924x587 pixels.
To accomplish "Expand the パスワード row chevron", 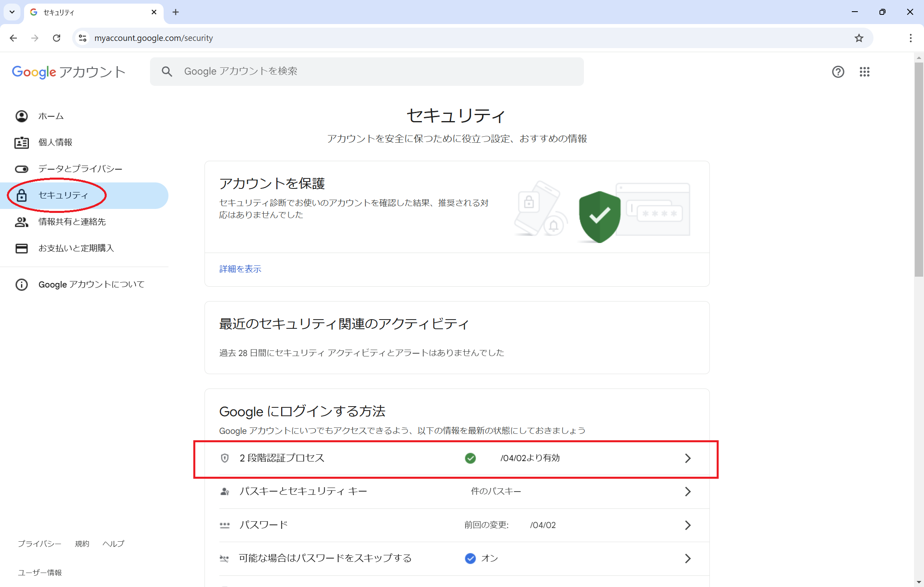I will click(687, 525).
